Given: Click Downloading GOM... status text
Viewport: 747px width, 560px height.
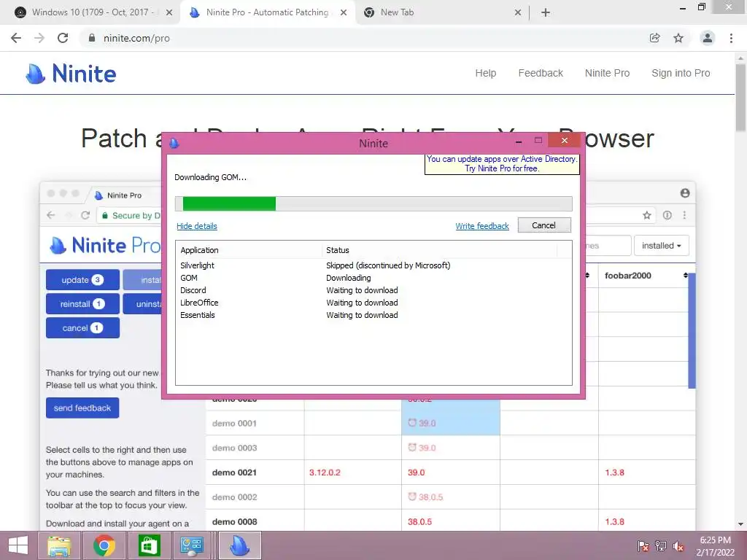Looking at the screenshot, I should [x=210, y=178].
